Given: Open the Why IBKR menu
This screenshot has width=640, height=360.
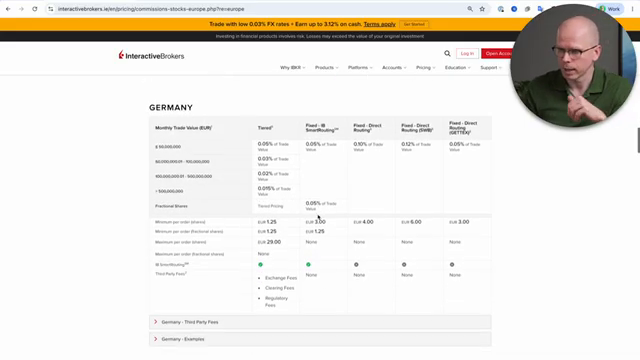Looking at the screenshot, I should 292,68.
